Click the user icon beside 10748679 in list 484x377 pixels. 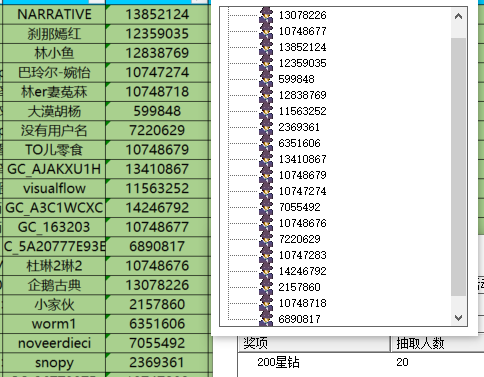[x=266, y=175]
